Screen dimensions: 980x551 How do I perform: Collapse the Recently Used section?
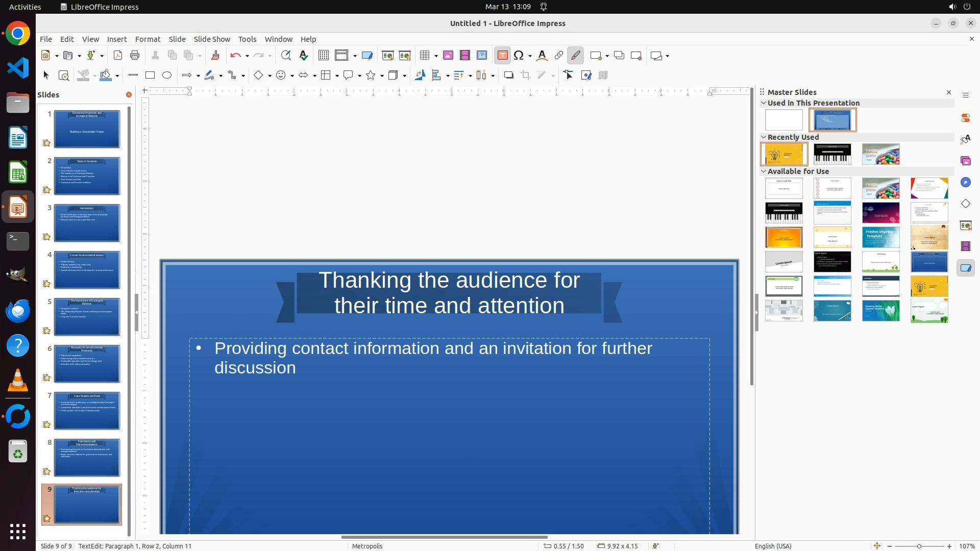tap(764, 137)
